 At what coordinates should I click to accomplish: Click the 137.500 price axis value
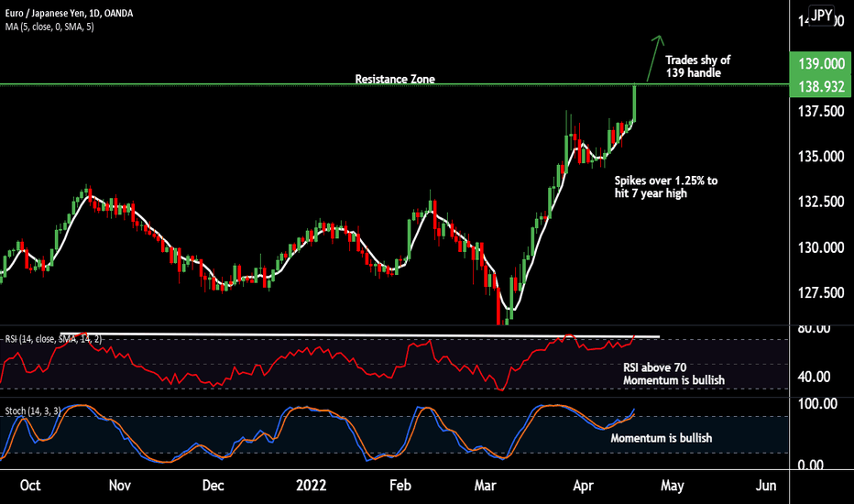pyautogui.click(x=821, y=111)
